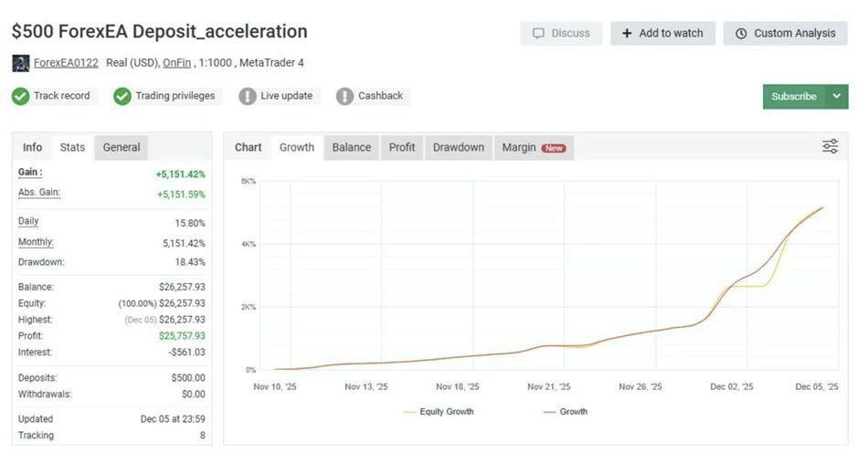Click the Custom Analysis clock icon

[x=740, y=34]
